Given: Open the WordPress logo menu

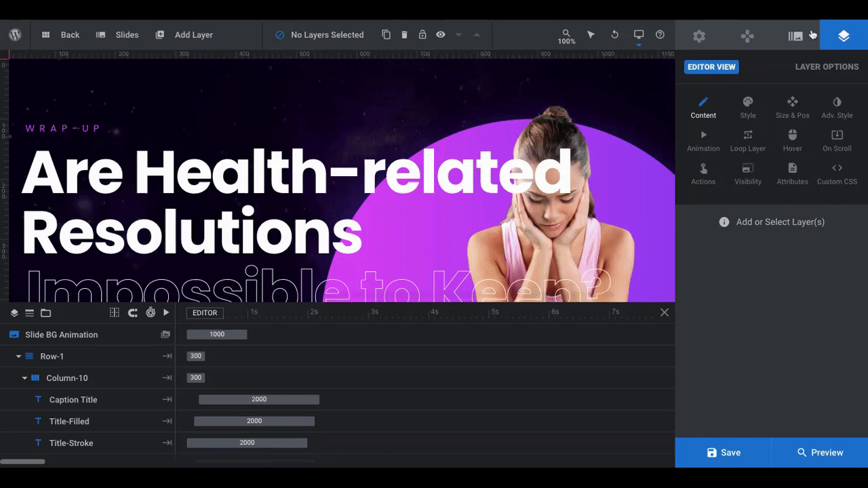Looking at the screenshot, I should click(15, 35).
